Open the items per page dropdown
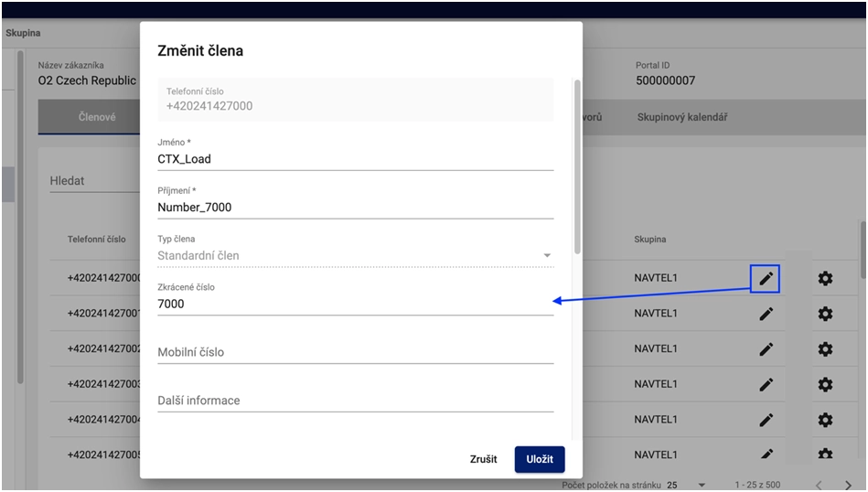 point(686,485)
